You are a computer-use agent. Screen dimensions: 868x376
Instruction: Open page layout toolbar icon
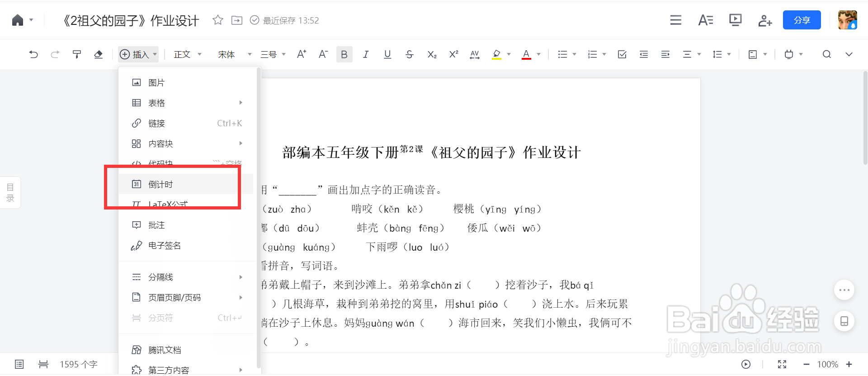tap(753, 54)
